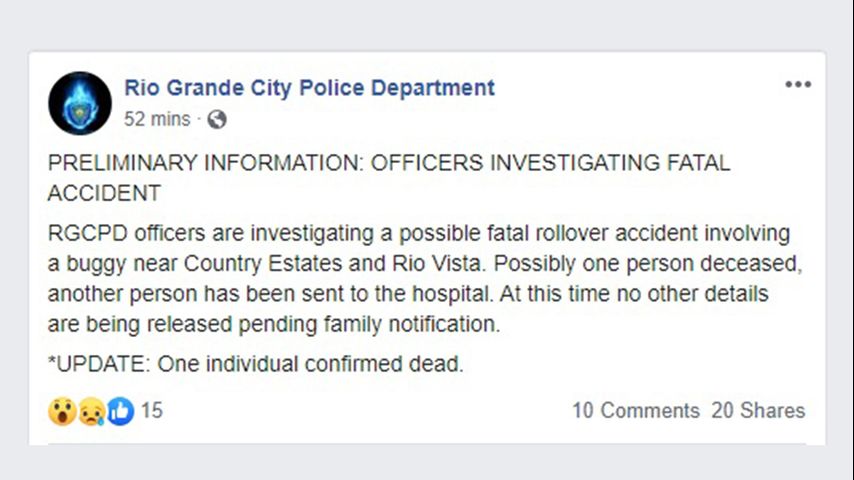Click the Wow reaction emoji

tap(62, 411)
